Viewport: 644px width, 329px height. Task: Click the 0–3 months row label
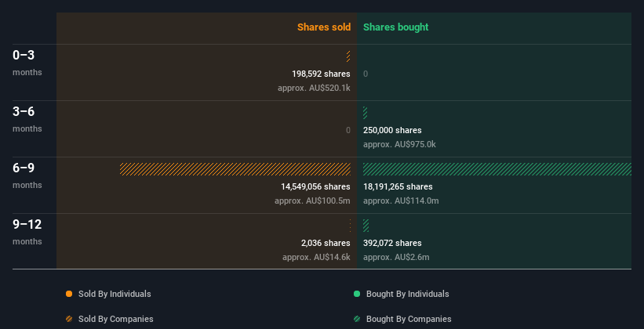tap(27, 63)
